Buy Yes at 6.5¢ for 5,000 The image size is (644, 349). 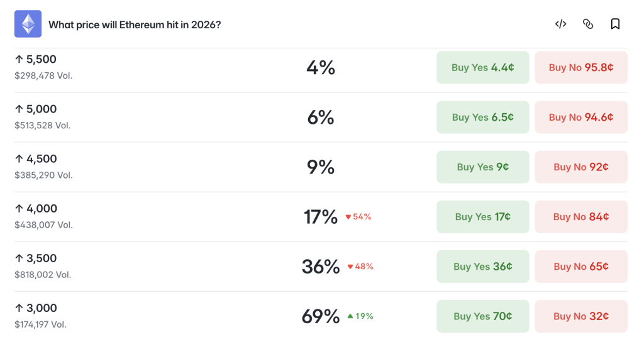[x=482, y=117]
